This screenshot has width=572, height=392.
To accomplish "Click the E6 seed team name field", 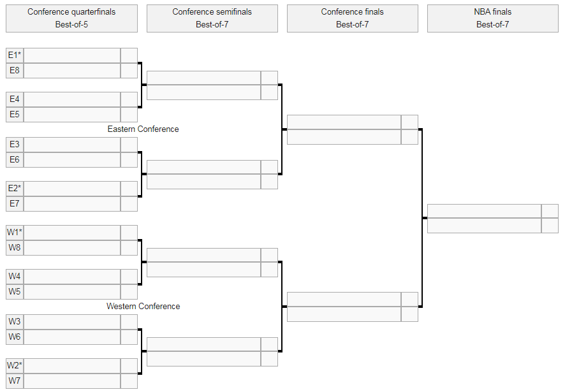I will click(x=71, y=160).
